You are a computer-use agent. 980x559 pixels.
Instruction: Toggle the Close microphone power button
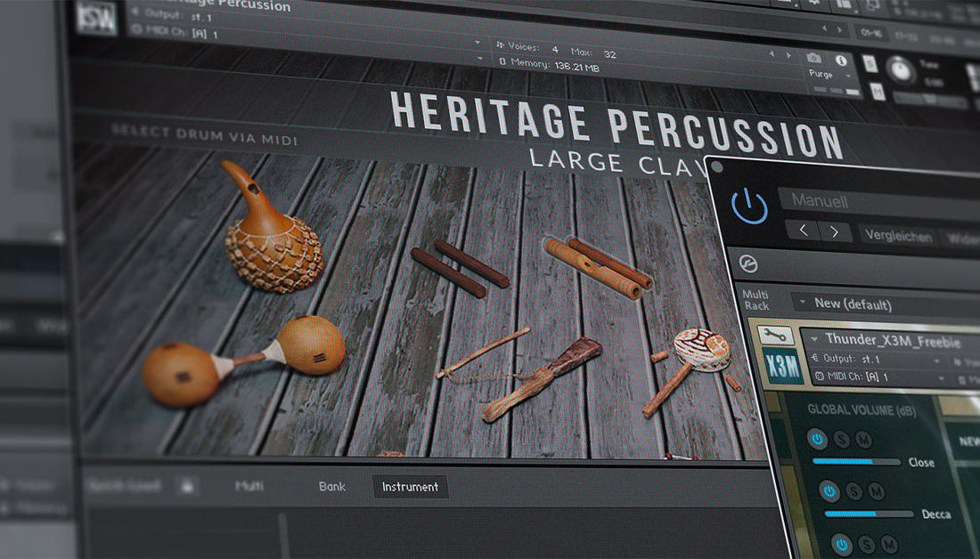817,439
